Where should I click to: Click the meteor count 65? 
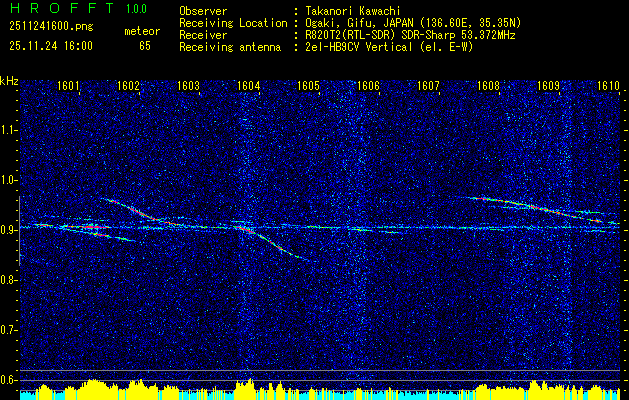tap(145, 46)
